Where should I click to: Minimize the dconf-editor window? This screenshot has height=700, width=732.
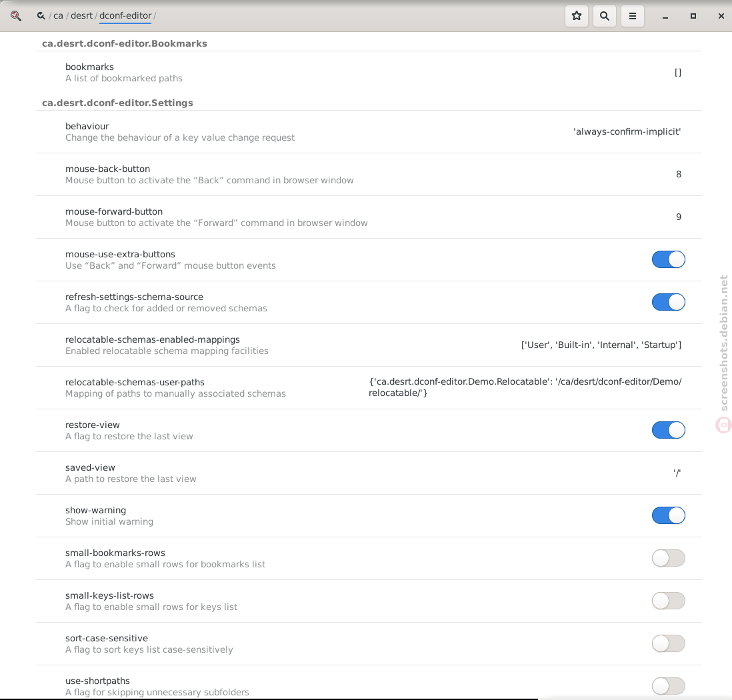pos(665,17)
